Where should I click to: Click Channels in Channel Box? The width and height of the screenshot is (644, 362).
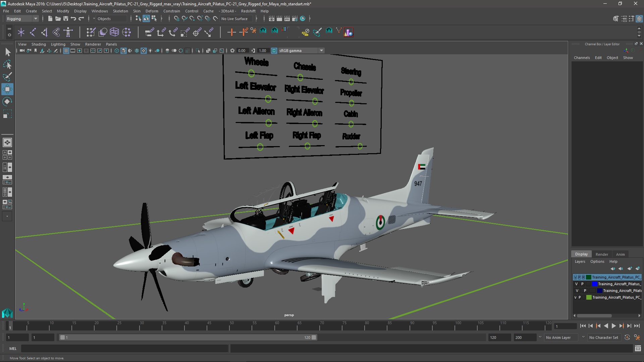582,58
